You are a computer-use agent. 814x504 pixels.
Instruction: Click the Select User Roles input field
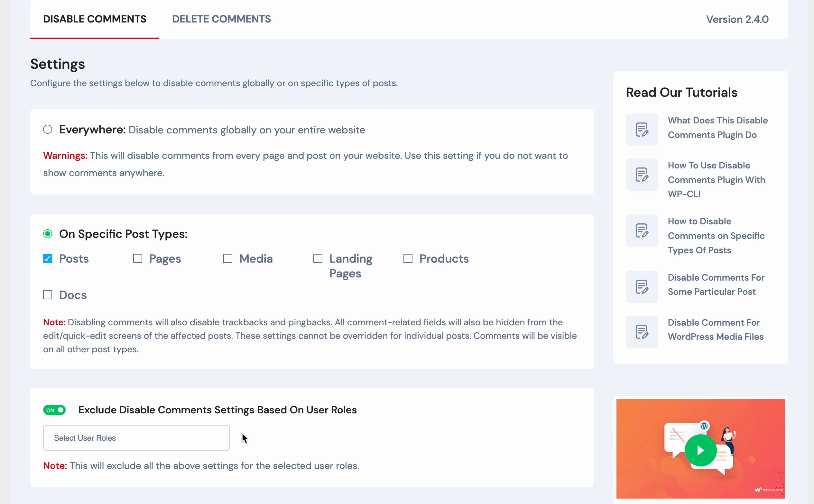[137, 438]
